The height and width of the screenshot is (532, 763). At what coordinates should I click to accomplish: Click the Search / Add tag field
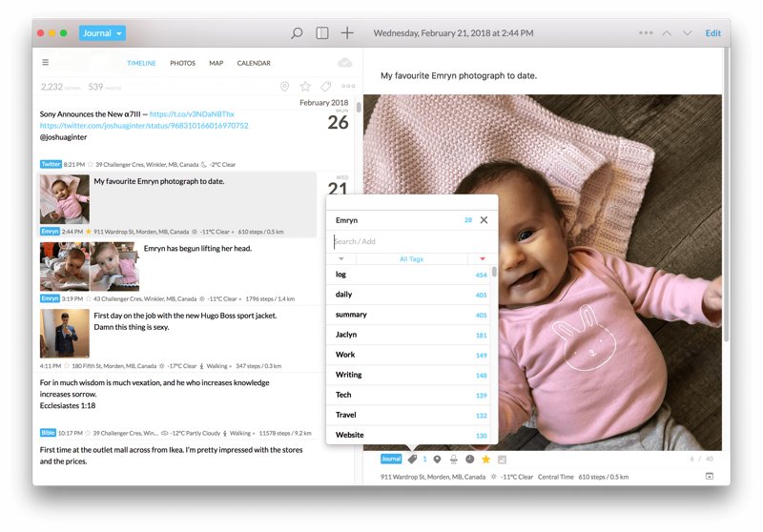click(413, 241)
